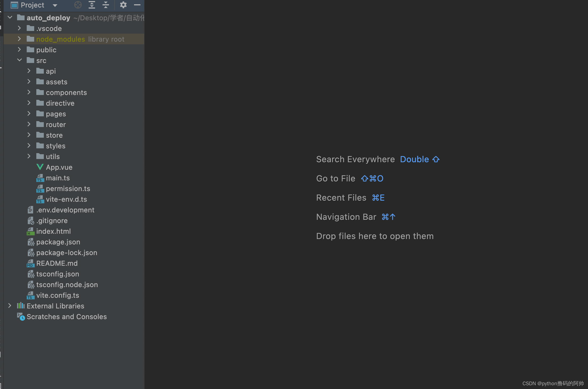Collapse the src folder chevron
588x389 pixels.
pos(19,60)
